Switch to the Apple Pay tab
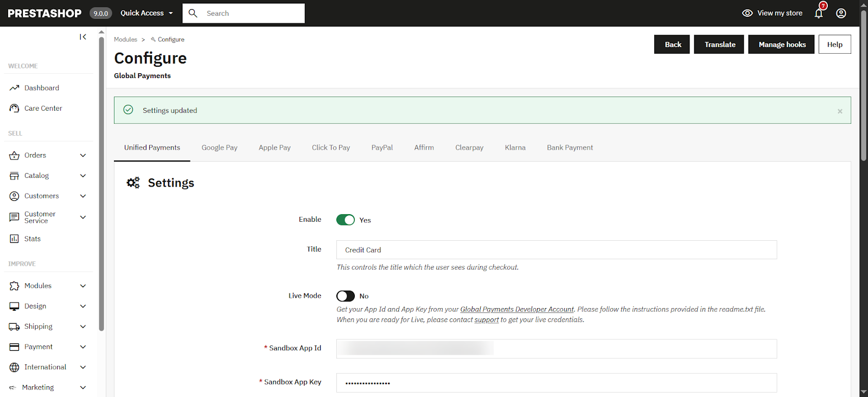Viewport: 868px width, 397px height. (275, 148)
